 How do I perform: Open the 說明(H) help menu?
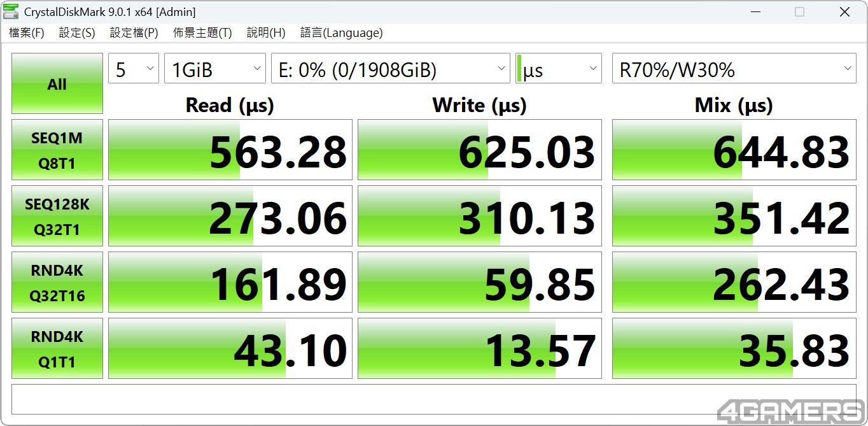click(266, 33)
